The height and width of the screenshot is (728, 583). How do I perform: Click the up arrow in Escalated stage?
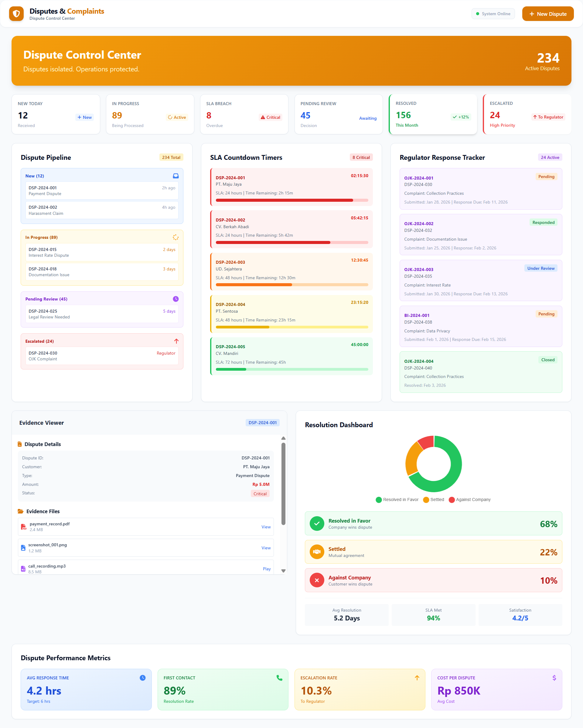coord(176,341)
